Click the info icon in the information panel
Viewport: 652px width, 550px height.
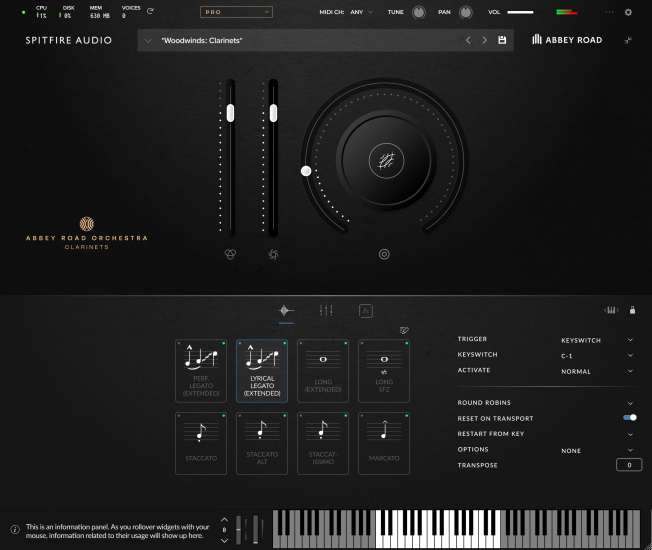click(x=15, y=530)
